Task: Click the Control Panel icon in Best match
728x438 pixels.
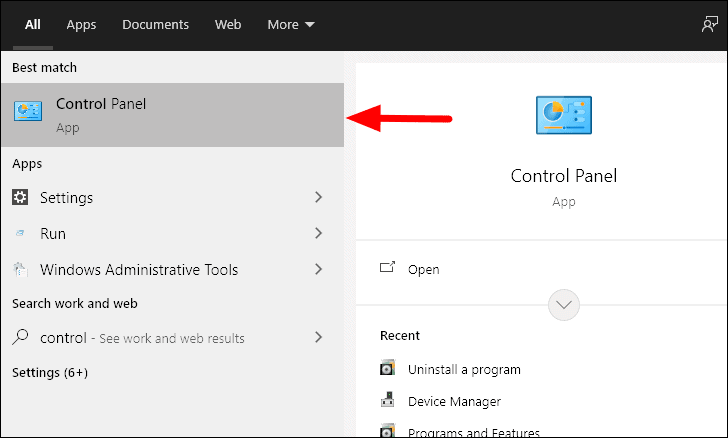Action: pyautogui.click(x=28, y=111)
